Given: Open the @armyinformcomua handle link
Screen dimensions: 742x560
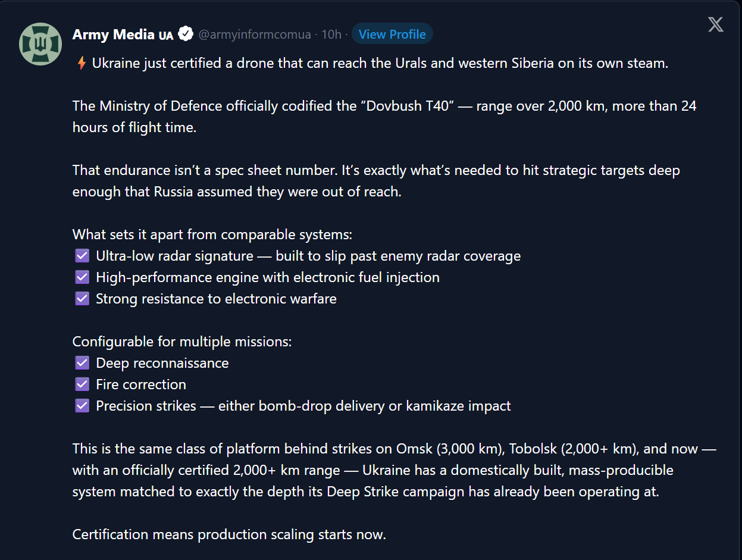Looking at the screenshot, I should pyautogui.click(x=255, y=35).
